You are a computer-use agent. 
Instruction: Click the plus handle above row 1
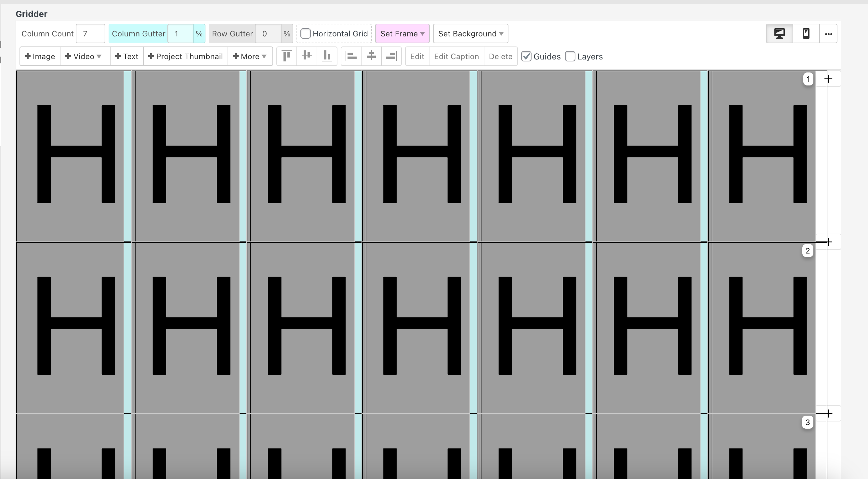[828, 79]
